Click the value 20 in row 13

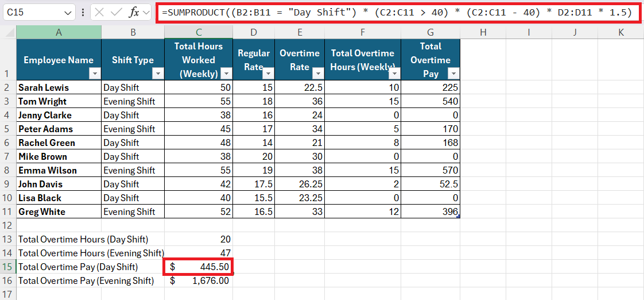click(x=199, y=239)
